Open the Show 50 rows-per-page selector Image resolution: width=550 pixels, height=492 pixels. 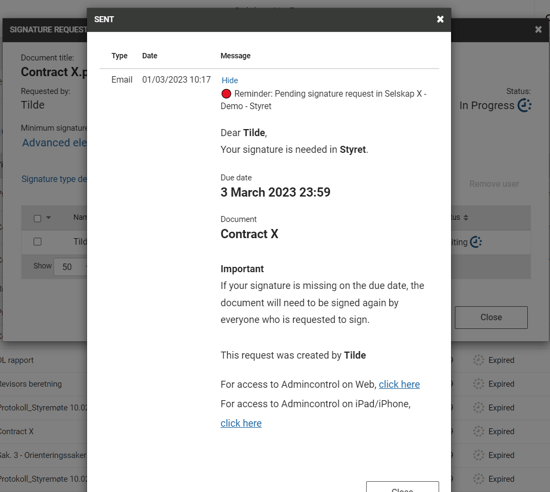coord(70,267)
